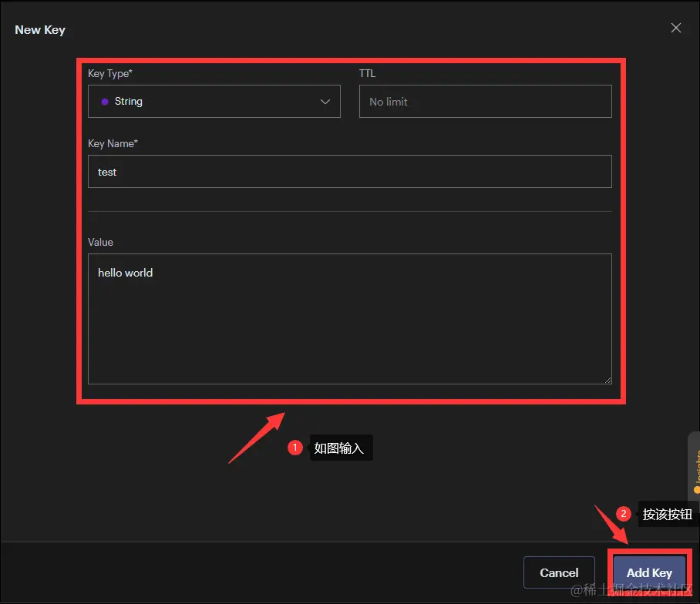This screenshot has height=604, width=700.
Task: Click the New Key dialog title
Action: [x=40, y=30]
